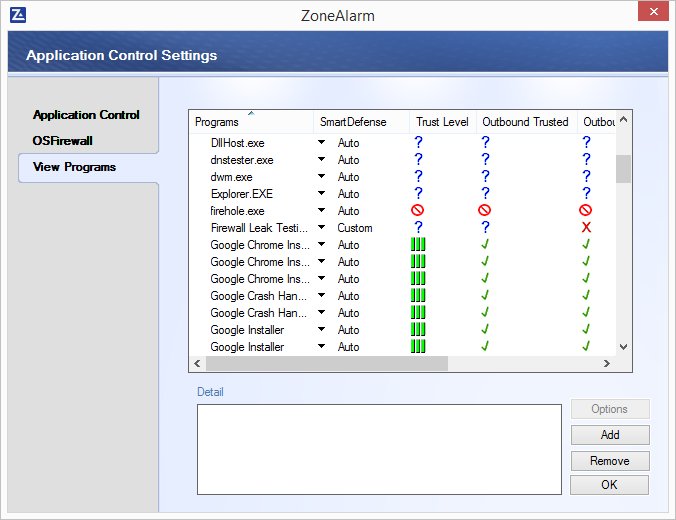This screenshot has width=676, height=520.
Task: Click the red X icon in Firewall Leak Testi... row
Action: point(586,227)
